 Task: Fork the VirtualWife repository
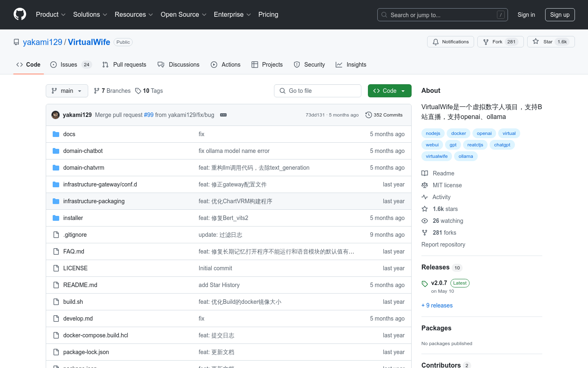coord(500,42)
